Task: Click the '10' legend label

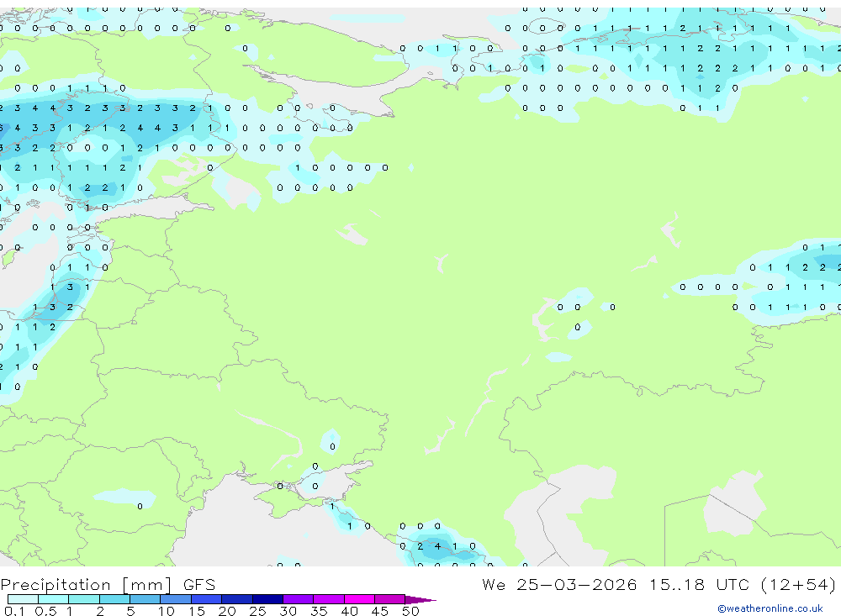Action: point(167,611)
